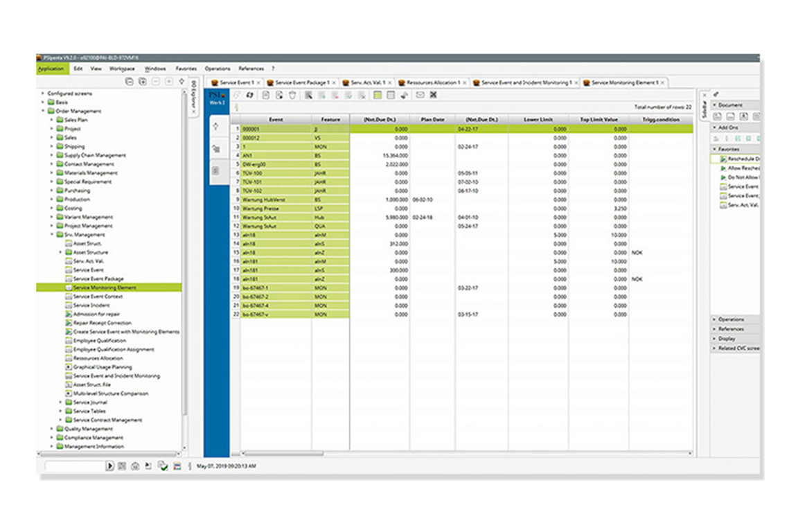Collapse the Document section in Sideline
Viewport: 798px width, 532px height.
coord(715,105)
